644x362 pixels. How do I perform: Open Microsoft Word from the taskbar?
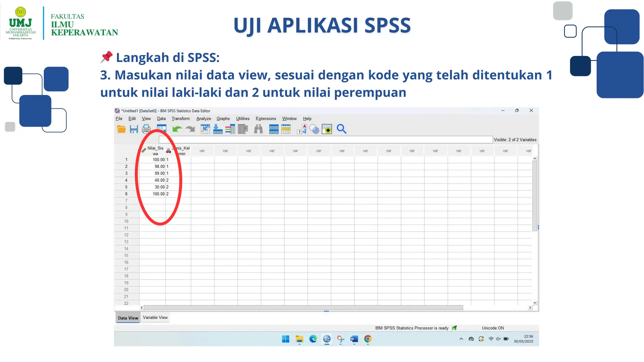[354, 339]
